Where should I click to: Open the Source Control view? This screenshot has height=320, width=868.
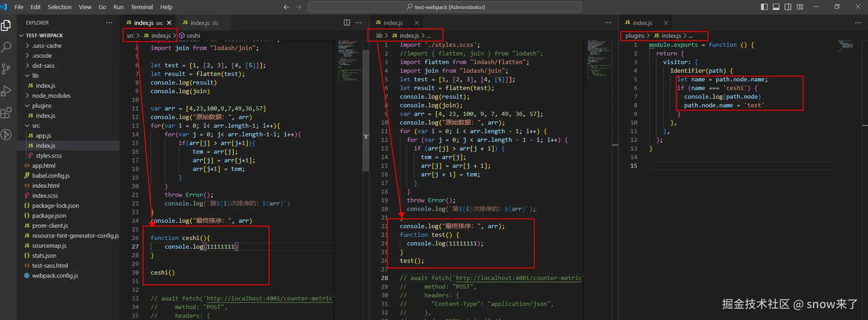6,69
